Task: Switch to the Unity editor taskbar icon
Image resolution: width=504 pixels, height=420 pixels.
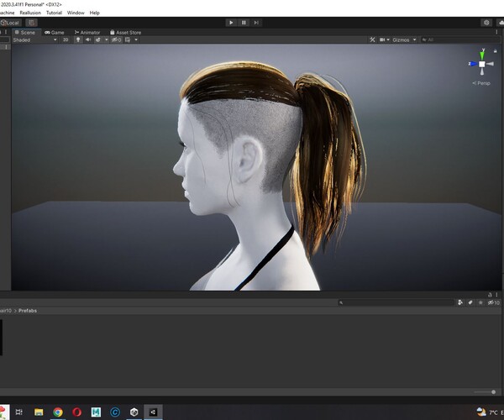Action: pyautogui.click(x=153, y=412)
